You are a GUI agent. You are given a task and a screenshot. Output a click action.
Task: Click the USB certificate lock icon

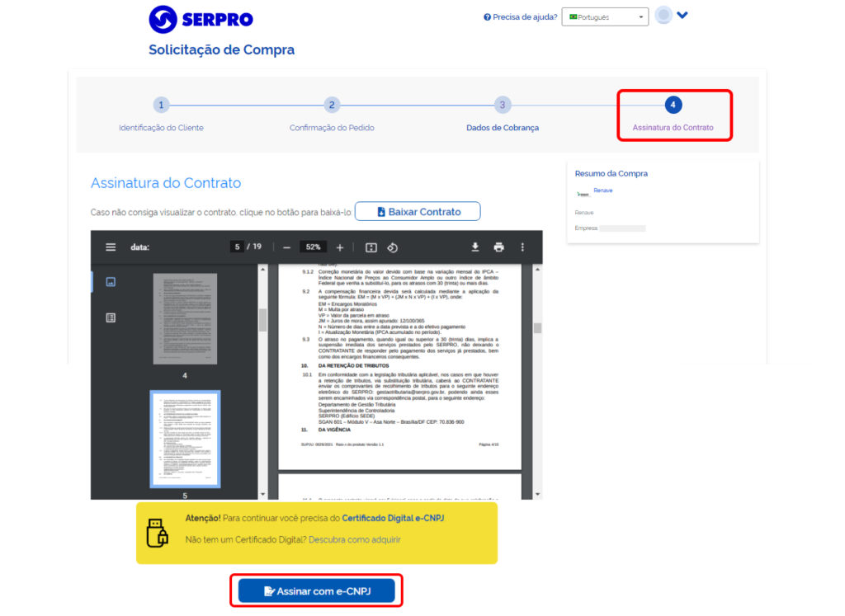pos(158,533)
